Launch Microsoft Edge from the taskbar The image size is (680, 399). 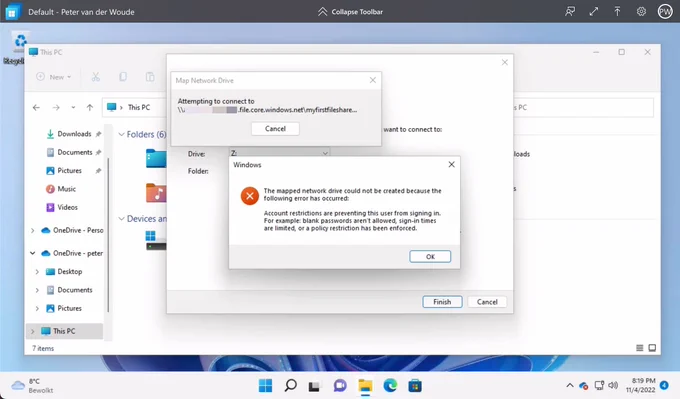[x=390, y=385]
